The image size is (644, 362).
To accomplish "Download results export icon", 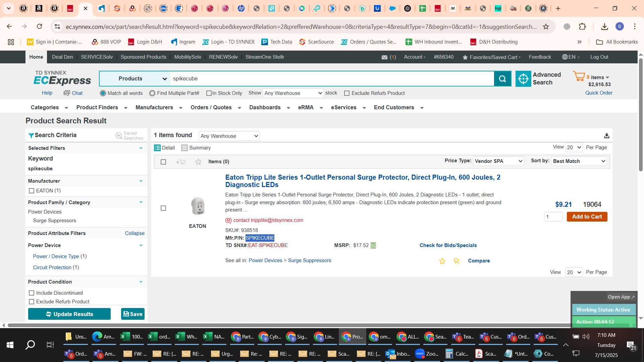I will (x=606, y=136).
